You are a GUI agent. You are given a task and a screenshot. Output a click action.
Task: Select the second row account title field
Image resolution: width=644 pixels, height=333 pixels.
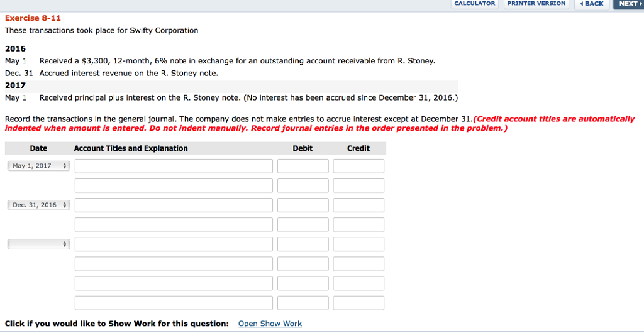tap(174, 185)
